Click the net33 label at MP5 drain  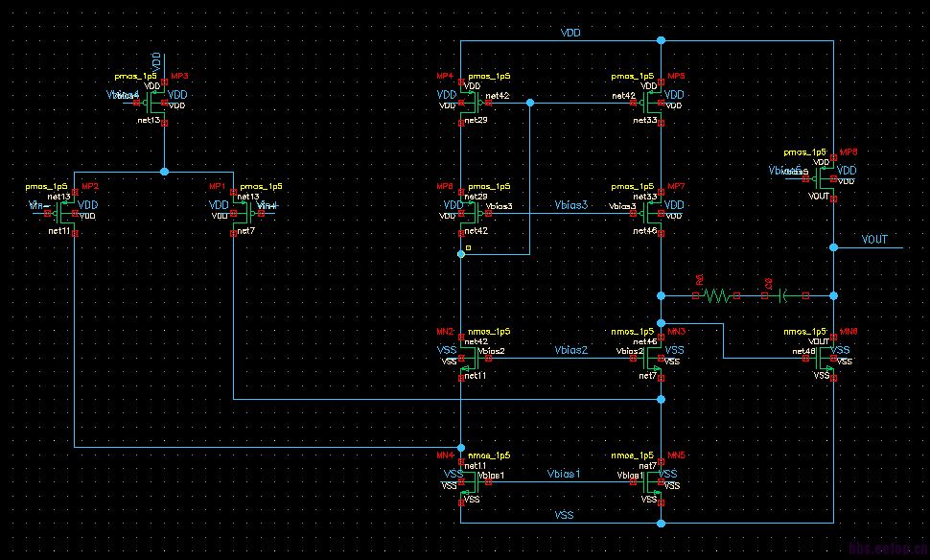point(644,120)
